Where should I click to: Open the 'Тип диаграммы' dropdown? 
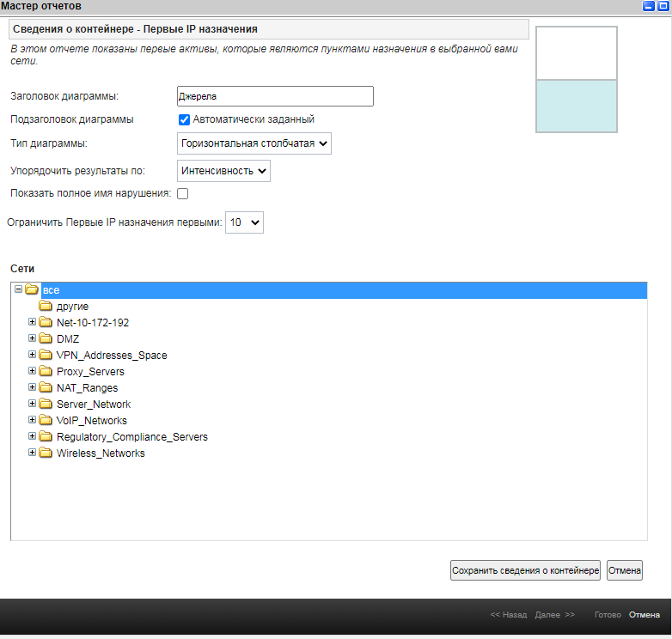pyautogui.click(x=254, y=143)
